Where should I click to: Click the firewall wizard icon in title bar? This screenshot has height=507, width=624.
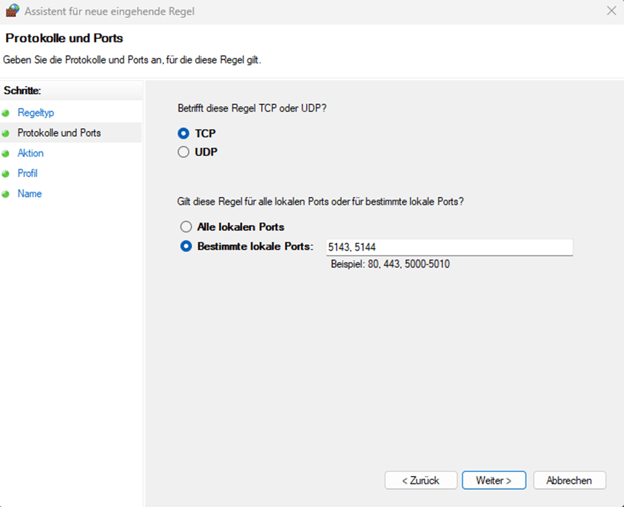click(12, 11)
